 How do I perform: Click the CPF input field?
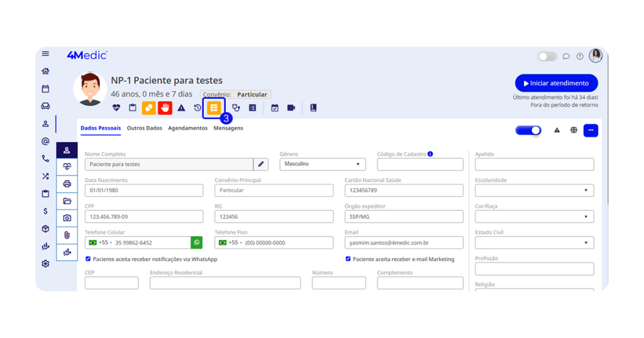pyautogui.click(x=143, y=217)
